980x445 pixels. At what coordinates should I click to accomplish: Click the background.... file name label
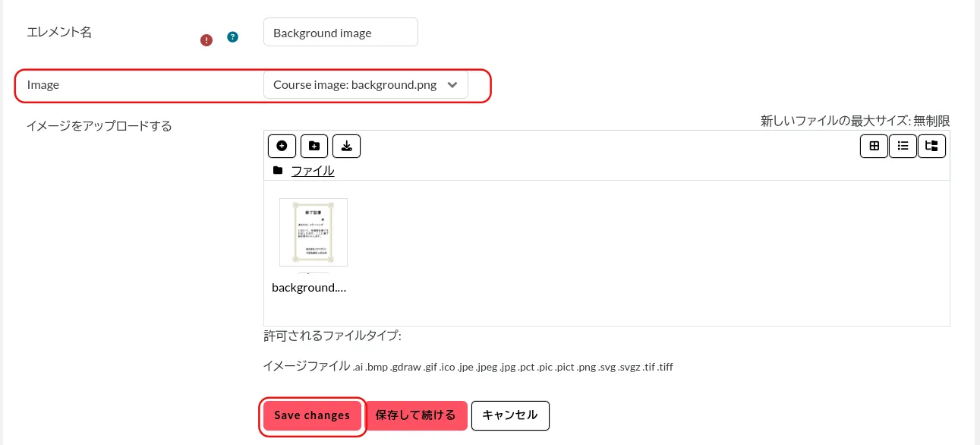[x=309, y=287]
